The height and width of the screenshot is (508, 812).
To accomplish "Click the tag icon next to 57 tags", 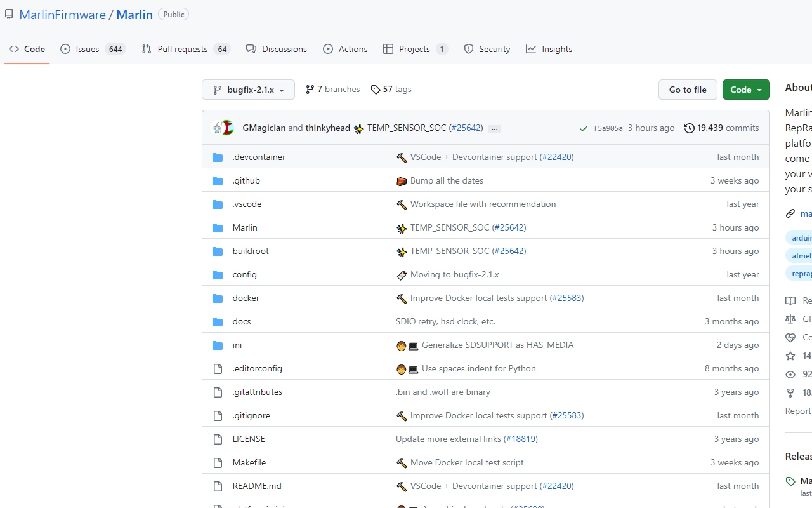I will pos(376,90).
